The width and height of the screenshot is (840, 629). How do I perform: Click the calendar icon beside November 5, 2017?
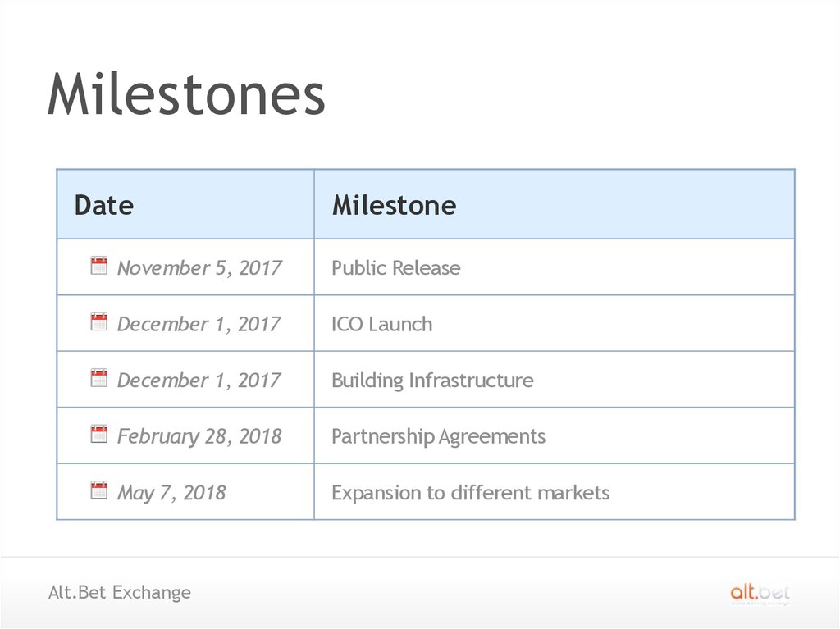click(x=99, y=266)
